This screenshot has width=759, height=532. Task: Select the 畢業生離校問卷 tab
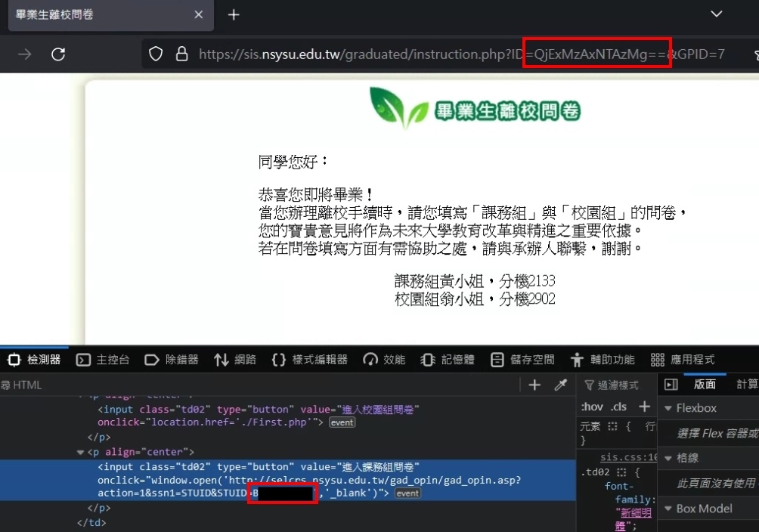pyautogui.click(x=110, y=15)
